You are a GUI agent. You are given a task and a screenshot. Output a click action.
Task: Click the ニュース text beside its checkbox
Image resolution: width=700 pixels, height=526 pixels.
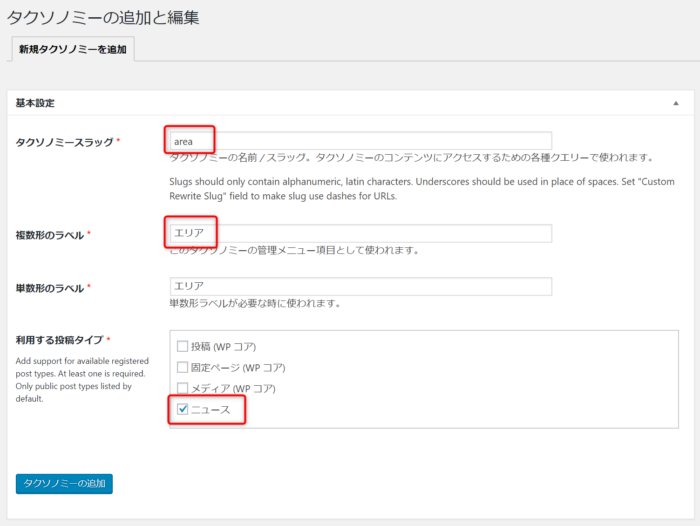click(x=210, y=409)
